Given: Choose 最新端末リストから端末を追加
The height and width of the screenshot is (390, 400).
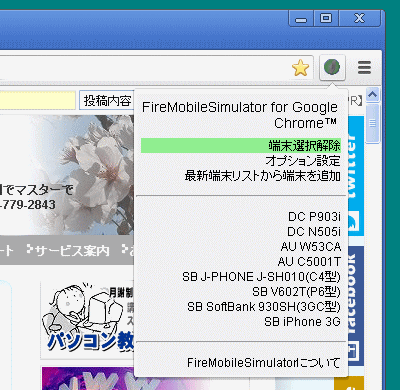Looking at the screenshot, I should pos(263,176).
